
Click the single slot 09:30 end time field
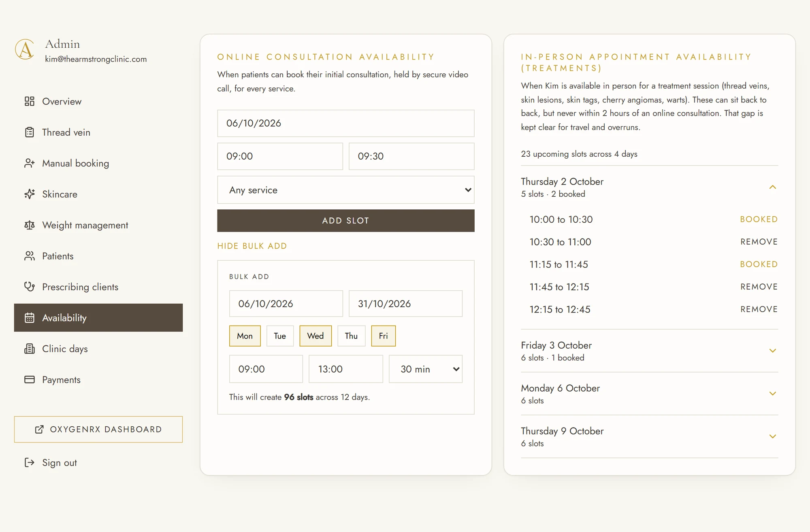point(411,156)
